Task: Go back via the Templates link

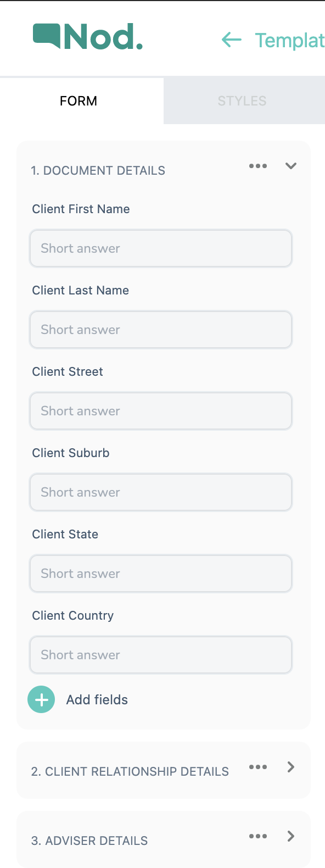Action: 290,40
